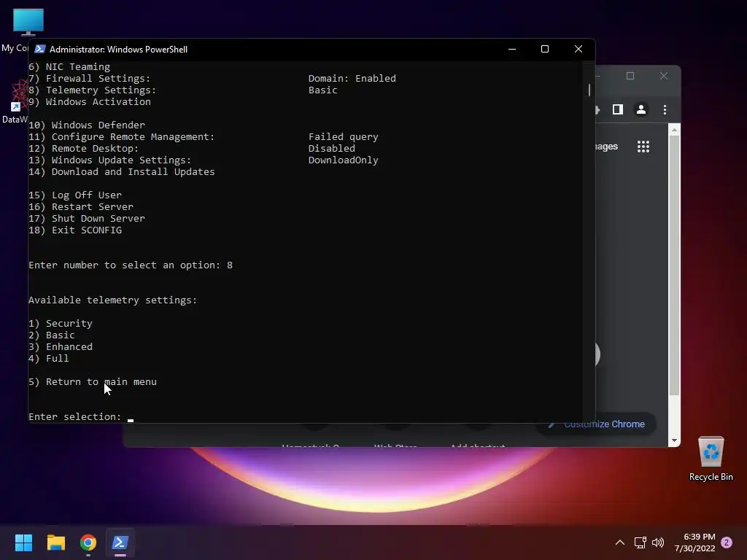This screenshot has height=560, width=747.
Task: Open the Chrome three-dot menu
Action: click(665, 109)
